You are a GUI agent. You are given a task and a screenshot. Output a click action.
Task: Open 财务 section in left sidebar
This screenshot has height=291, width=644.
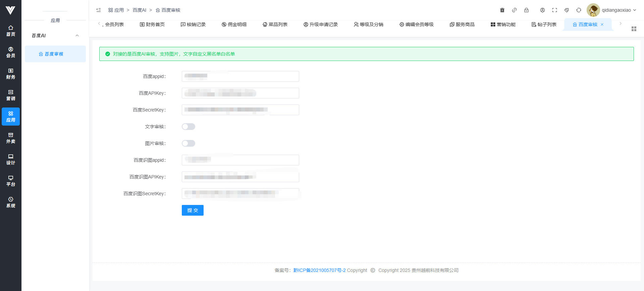11,74
